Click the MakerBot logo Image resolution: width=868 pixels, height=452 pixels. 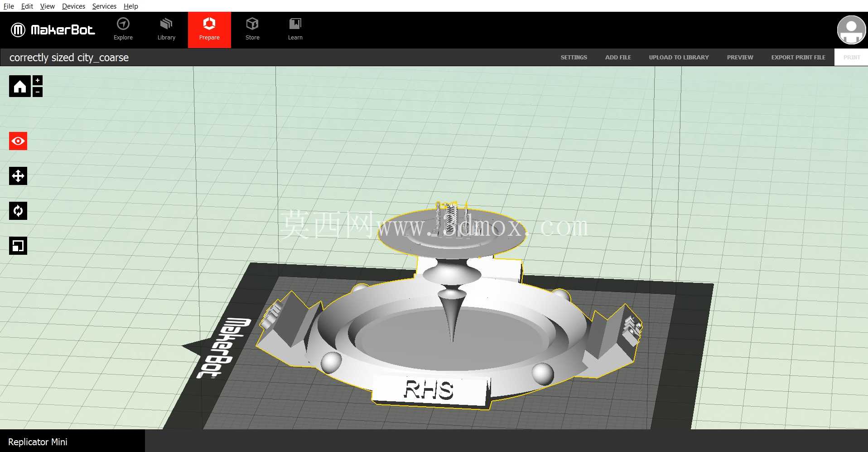53,30
